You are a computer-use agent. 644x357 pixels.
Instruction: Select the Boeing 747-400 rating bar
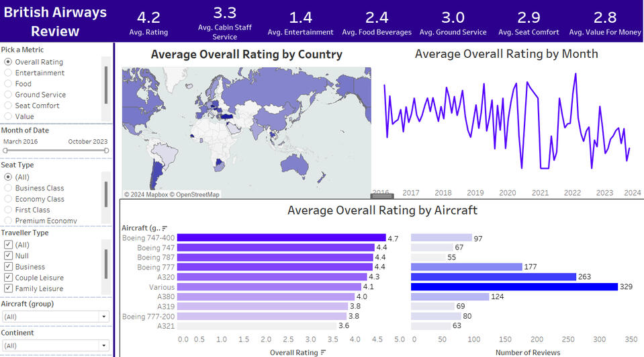[281, 238]
